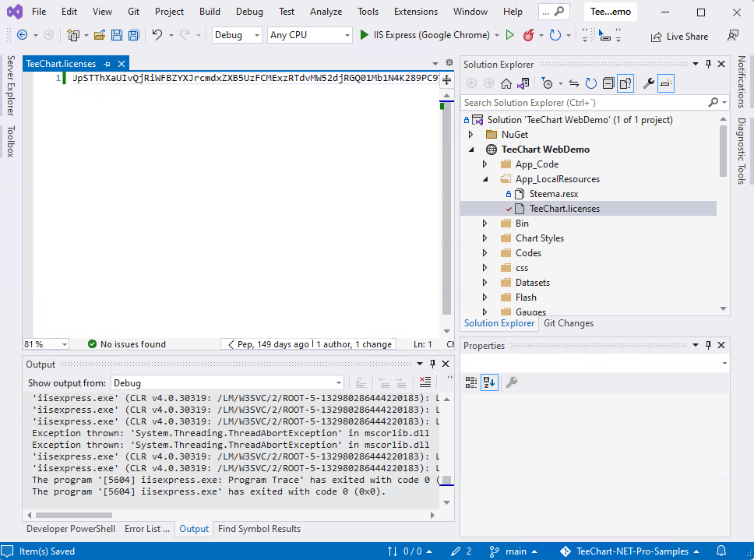754x560 pixels.
Task: Open the File menu
Action: 39,12
